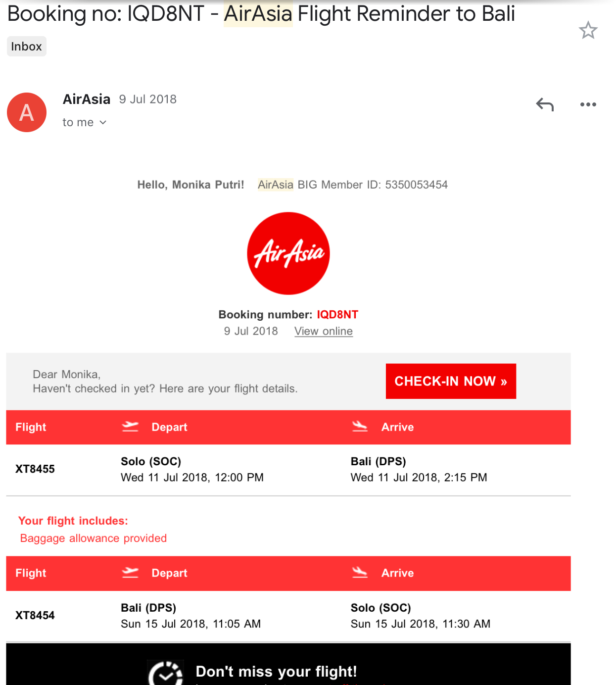The width and height of the screenshot is (616, 685).
Task: Click the clock icon beside Don't miss your flight
Action: 166,673
